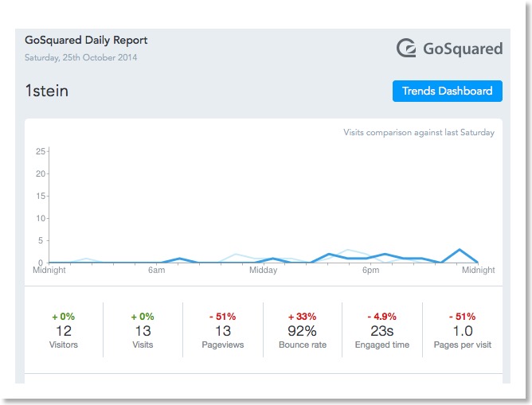Click the Bounce rate label
This screenshot has height=405, width=532.
click(x=303, y=345)
